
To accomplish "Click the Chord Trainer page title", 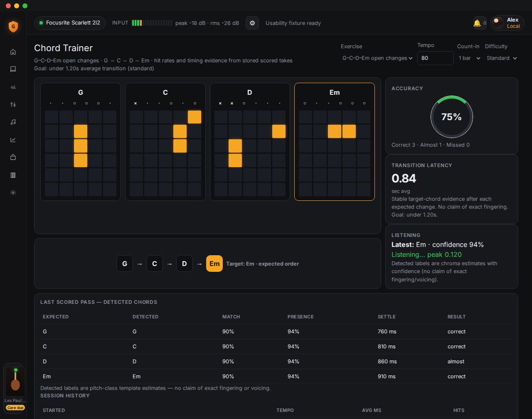I will 63,48.
